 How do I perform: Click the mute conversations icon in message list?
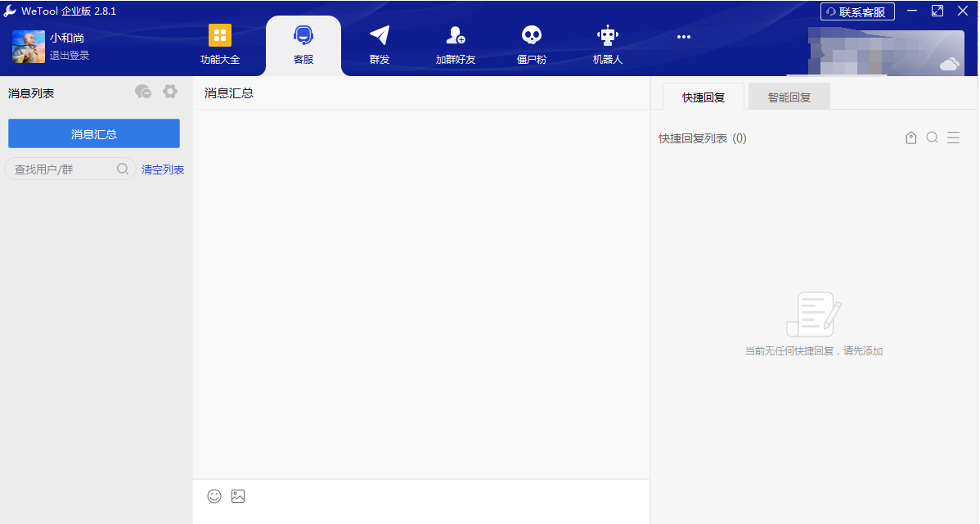click(143, 92)
